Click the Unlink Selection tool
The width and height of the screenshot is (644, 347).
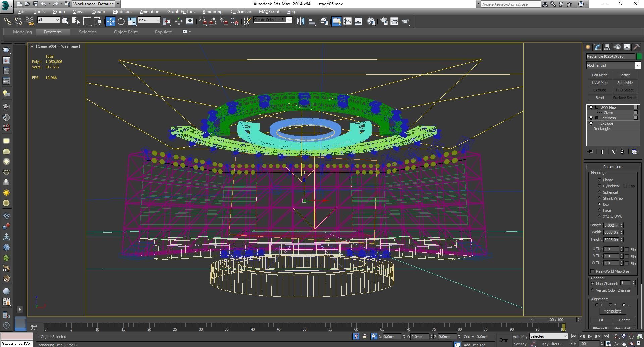(x=18, y=21)
